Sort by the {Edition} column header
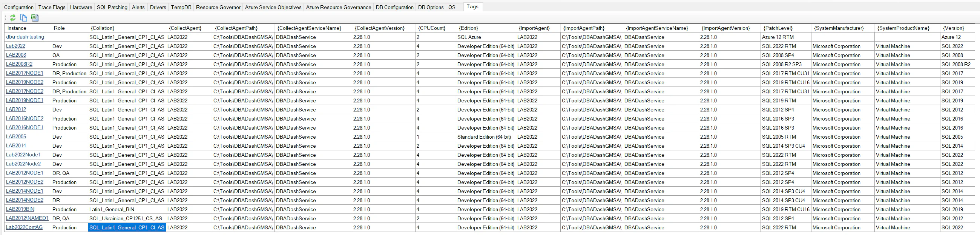Screen dimensions: 980x235 486,28
